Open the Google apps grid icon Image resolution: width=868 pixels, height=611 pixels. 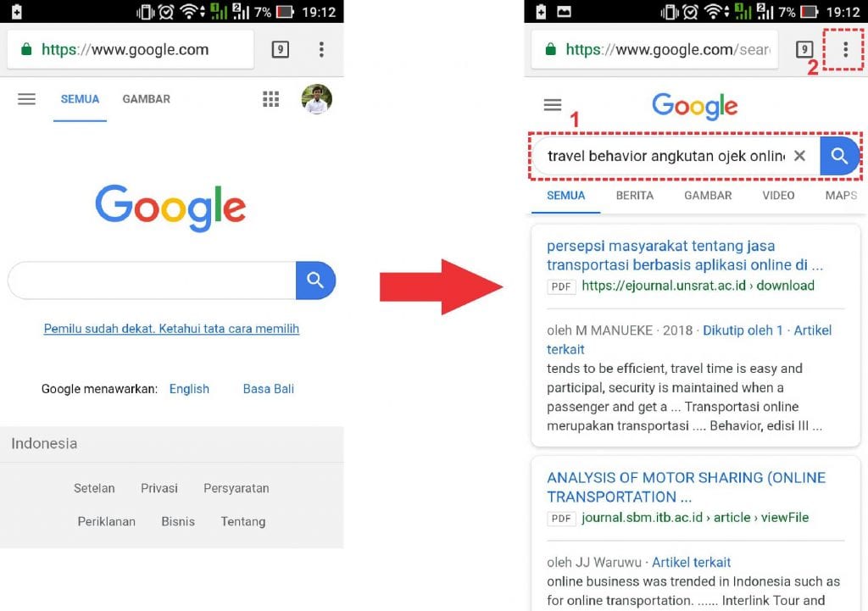point(270,99)
